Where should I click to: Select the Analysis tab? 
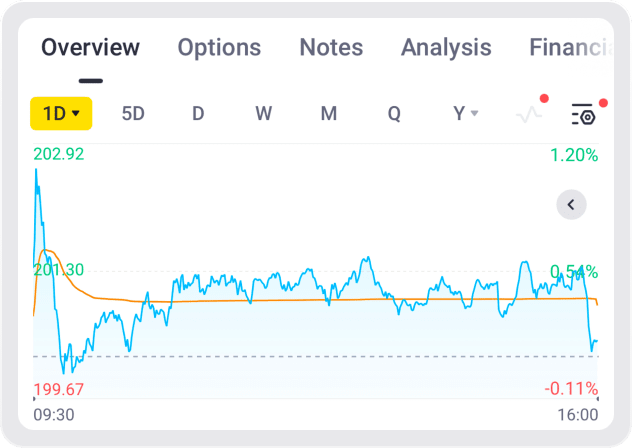(x=446, y=47)
